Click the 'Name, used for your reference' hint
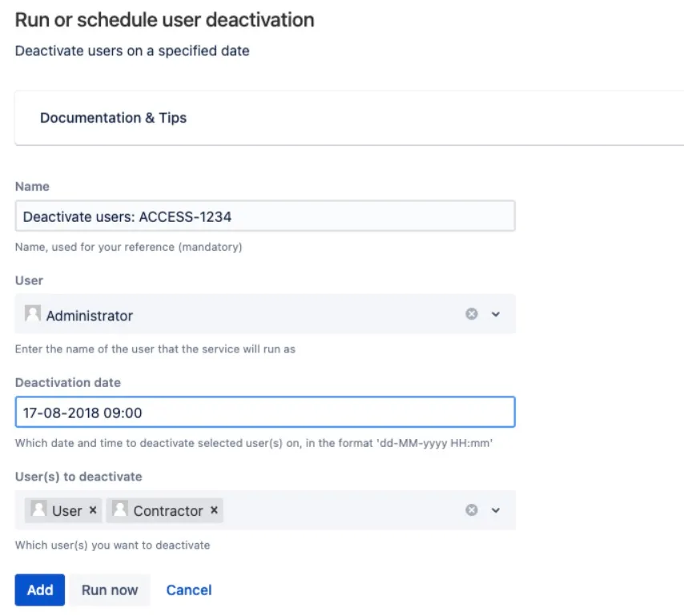Image resolution: width=684 pixels, height=616 pixels. pos(129,247)
